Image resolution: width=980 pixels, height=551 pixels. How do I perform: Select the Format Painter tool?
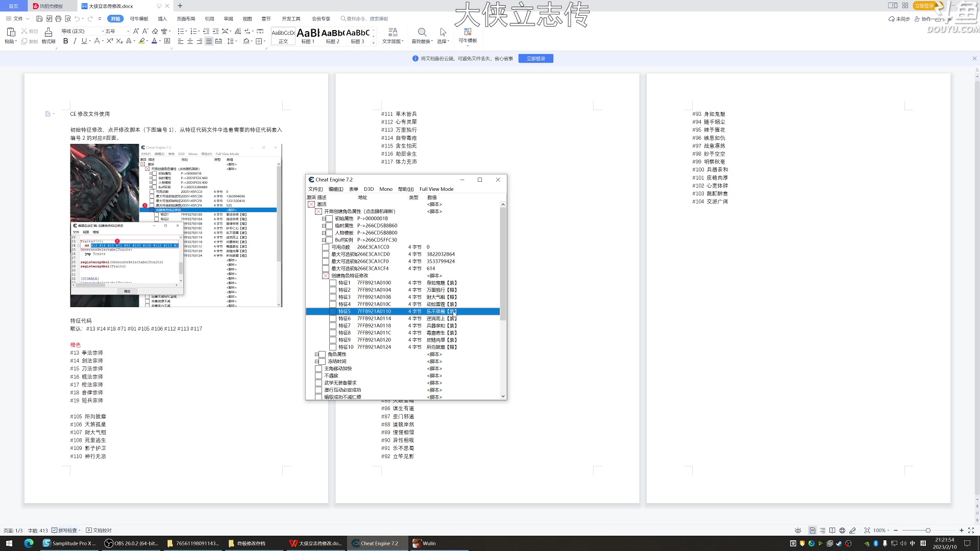point(48,36)
